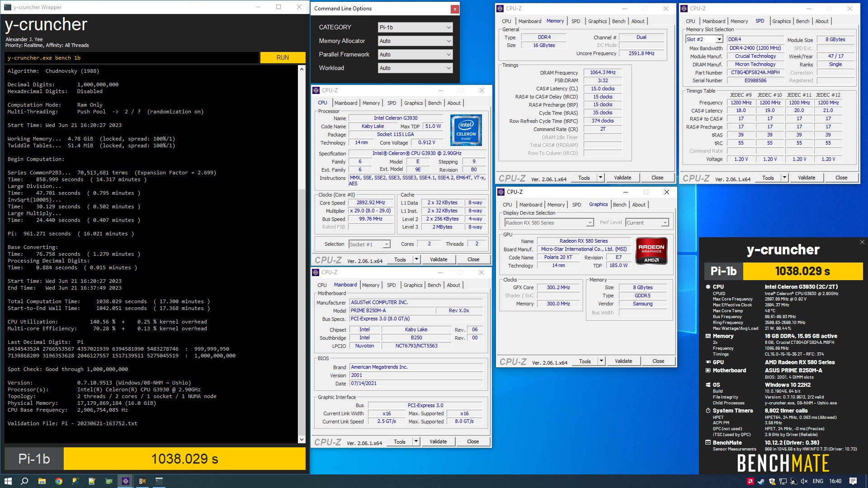Image resolution: width=868 pixels, height=488 pixels.
Task: Click the 1038.029 s result in BenchMate panel
Action: [803, 271]
